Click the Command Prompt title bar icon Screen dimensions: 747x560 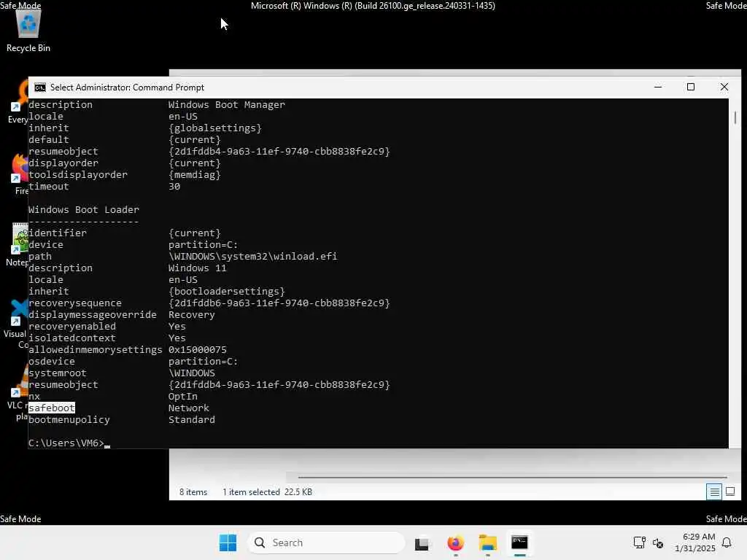click(x=40, y=87)
